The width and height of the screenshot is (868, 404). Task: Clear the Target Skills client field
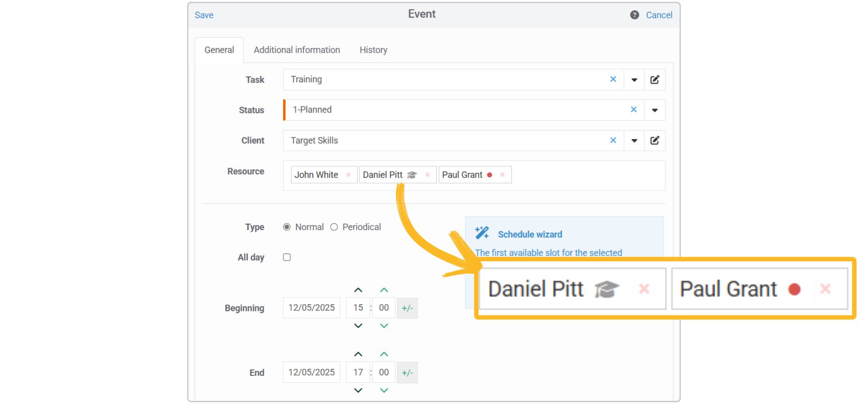coord(613,141)
